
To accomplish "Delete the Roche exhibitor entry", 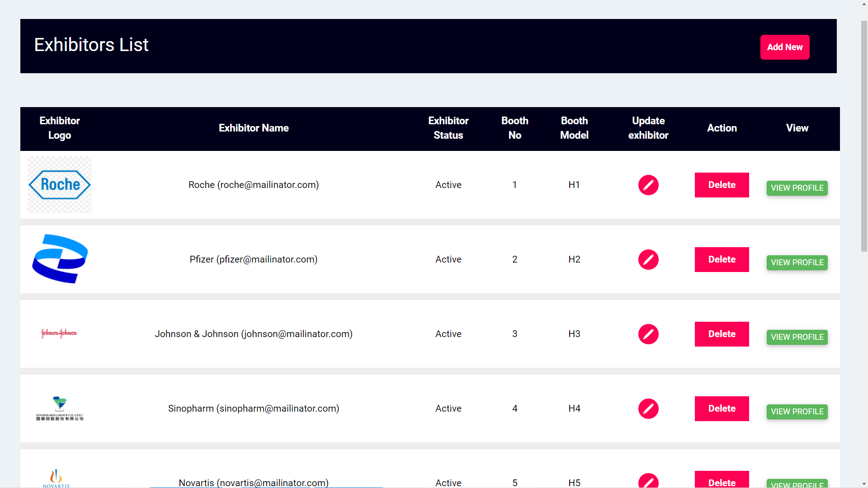I will [x=722, y=185].
